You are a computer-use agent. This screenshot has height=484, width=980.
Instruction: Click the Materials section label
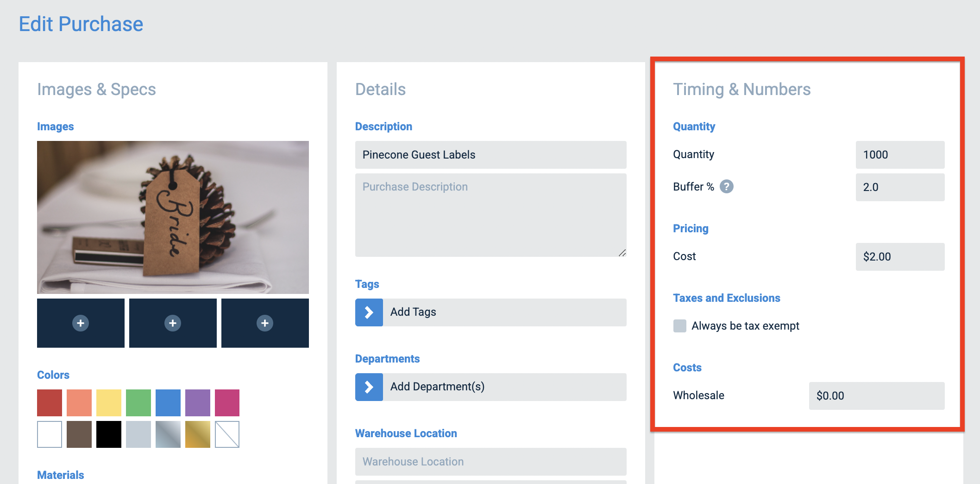(61, 475)
